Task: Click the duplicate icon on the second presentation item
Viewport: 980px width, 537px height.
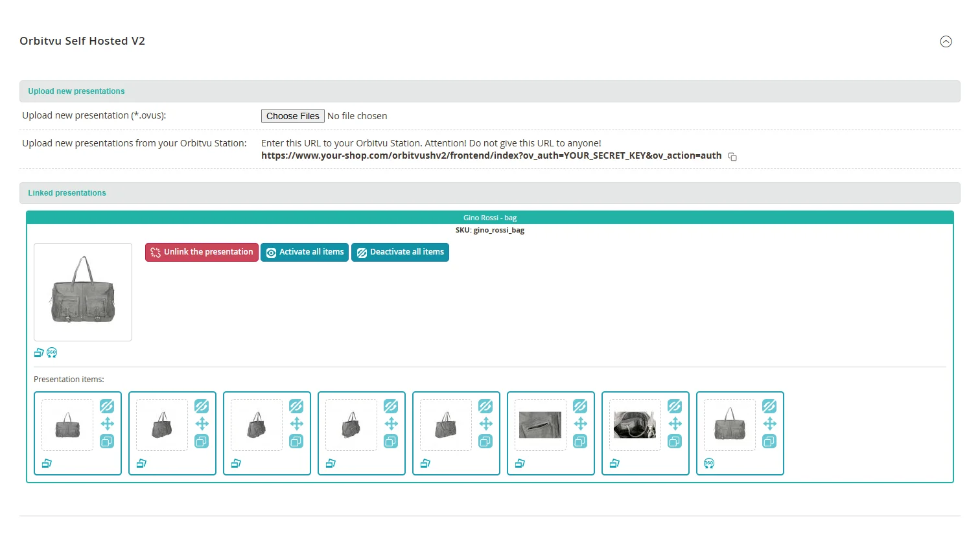Action: click(202, 441)
